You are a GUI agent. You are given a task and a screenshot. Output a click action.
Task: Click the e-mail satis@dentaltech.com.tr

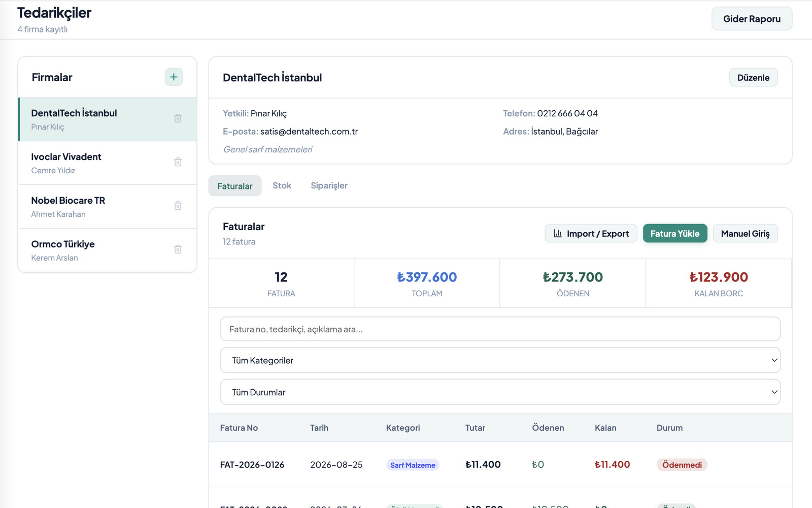309,132
